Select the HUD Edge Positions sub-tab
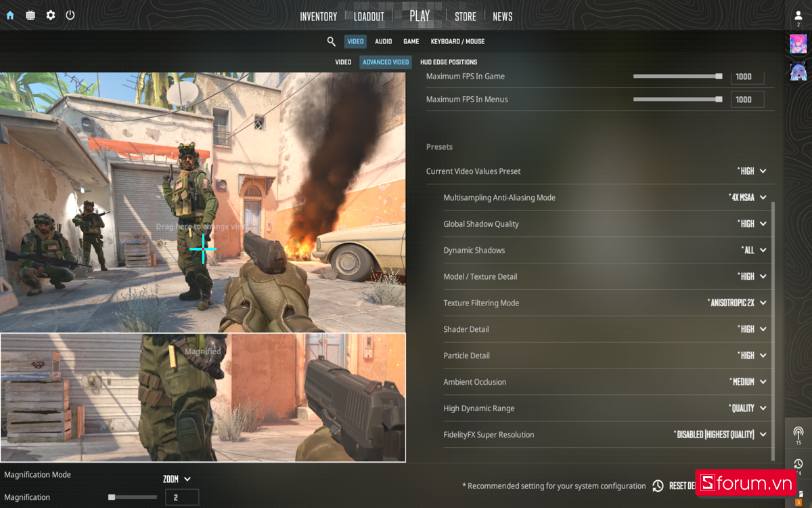 [449, 62]
